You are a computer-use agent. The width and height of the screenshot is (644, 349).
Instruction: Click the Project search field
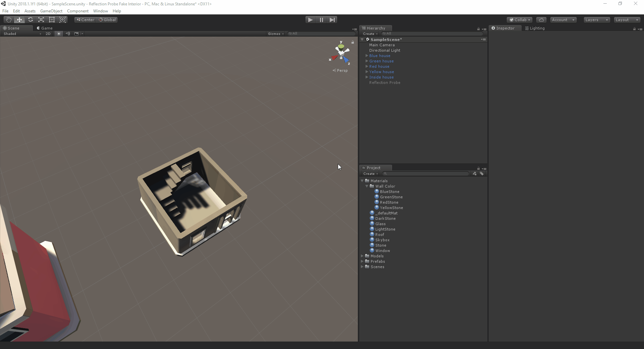(426, 173)
